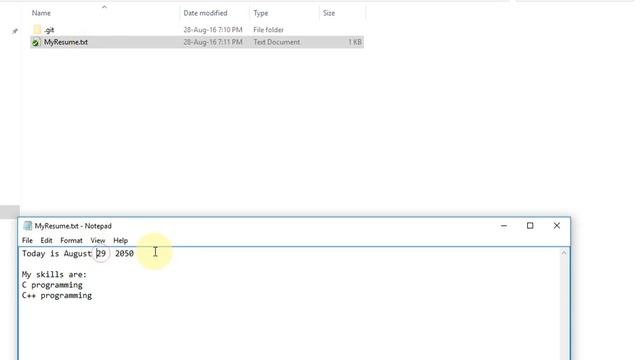This screenshot has height=360, width=640.
Task: Click the Notepad title bar app icon
Action: [27, 226]
